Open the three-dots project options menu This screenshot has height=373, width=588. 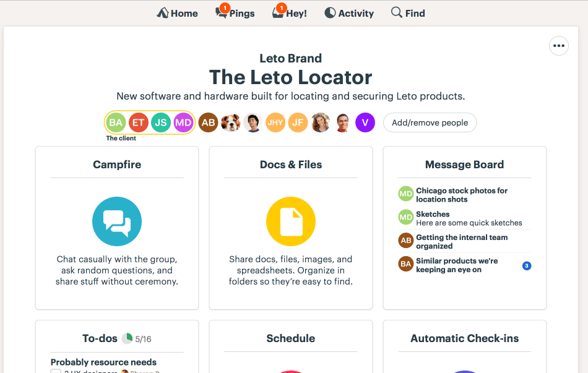coord(559,46)
